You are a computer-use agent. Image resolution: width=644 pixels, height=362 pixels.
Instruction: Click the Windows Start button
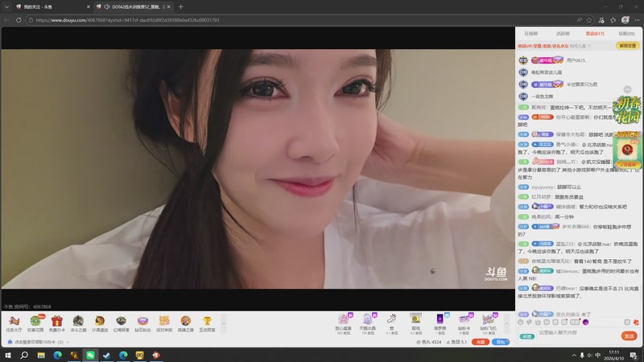pos(8,355)
